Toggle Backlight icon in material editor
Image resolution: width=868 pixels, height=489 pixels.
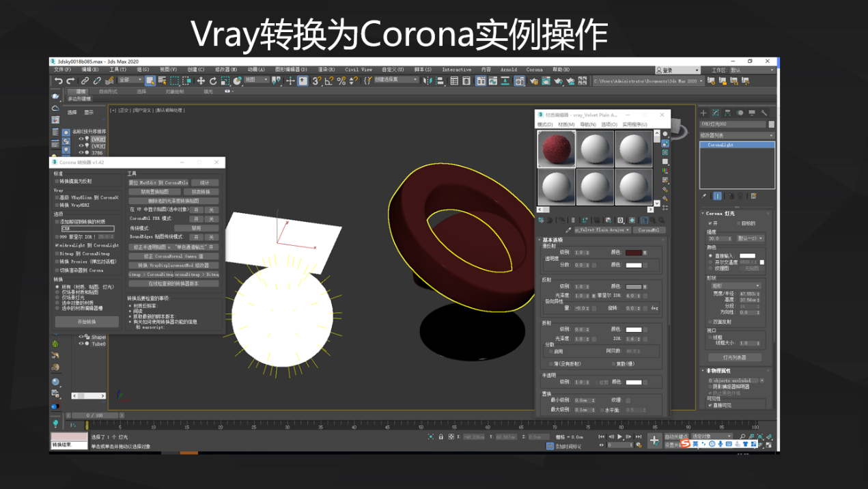click(x=665, y=143)
